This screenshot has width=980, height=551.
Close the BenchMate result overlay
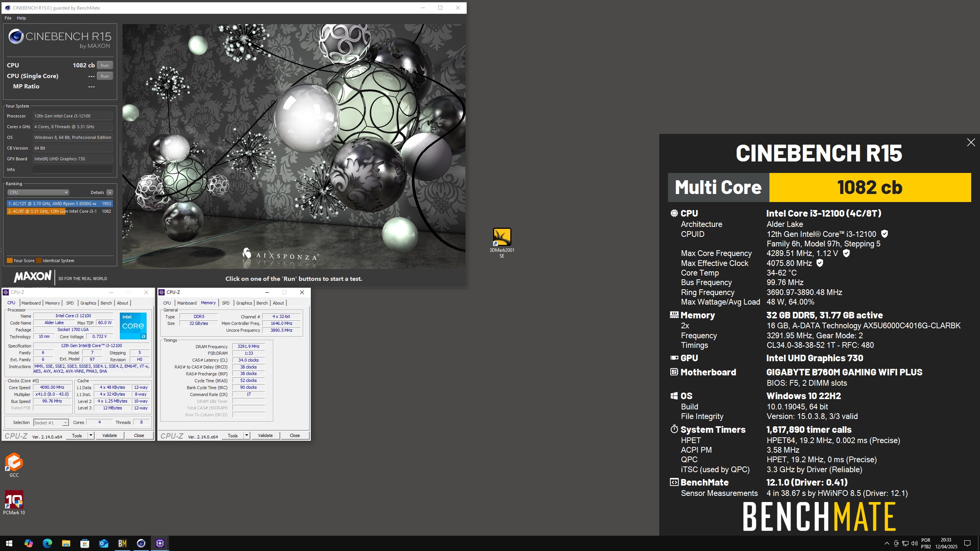(x=971, y=142)
